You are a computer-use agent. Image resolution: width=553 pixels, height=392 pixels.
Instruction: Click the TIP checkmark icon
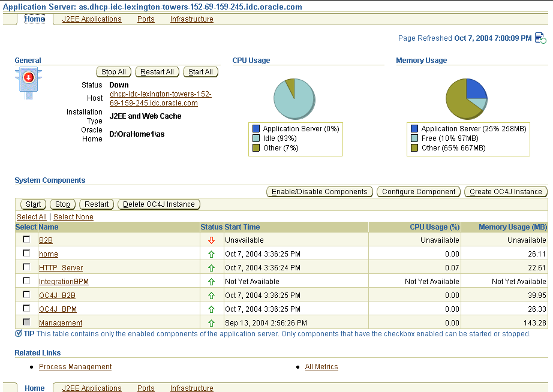coord(19,333)
